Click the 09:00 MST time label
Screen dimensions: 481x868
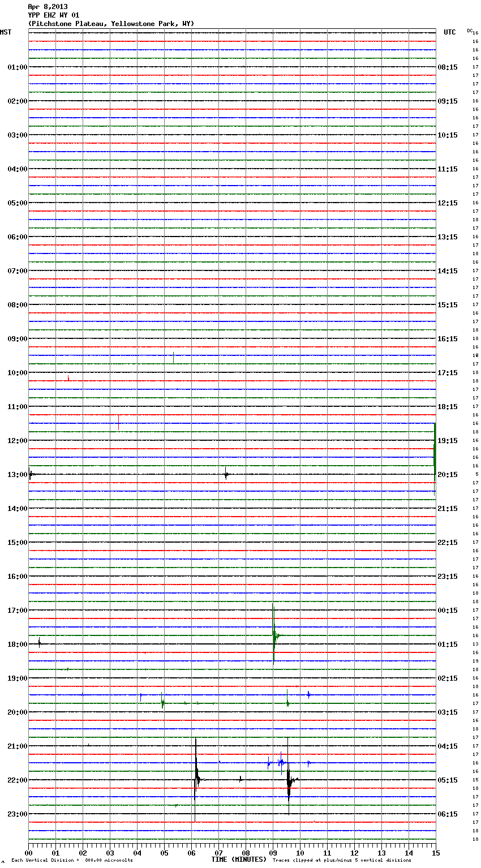[x=17, y=339]
